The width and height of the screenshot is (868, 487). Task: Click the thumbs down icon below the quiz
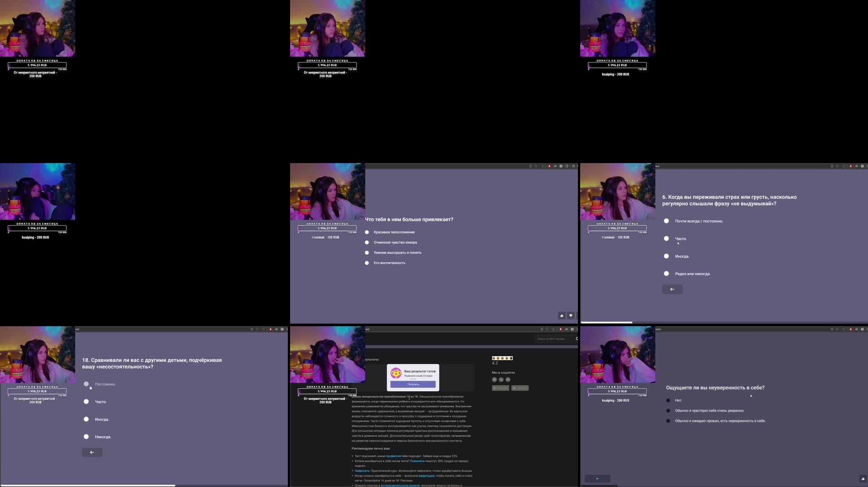[x=571, y=315]
